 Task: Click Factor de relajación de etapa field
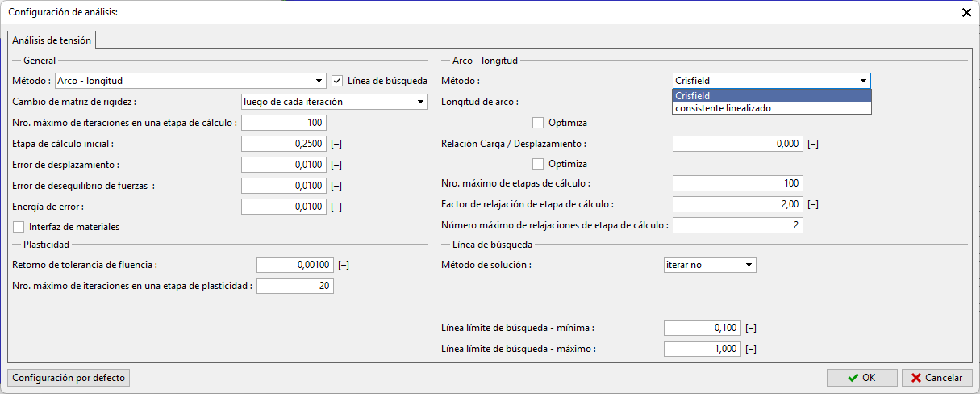pos(737,204)
